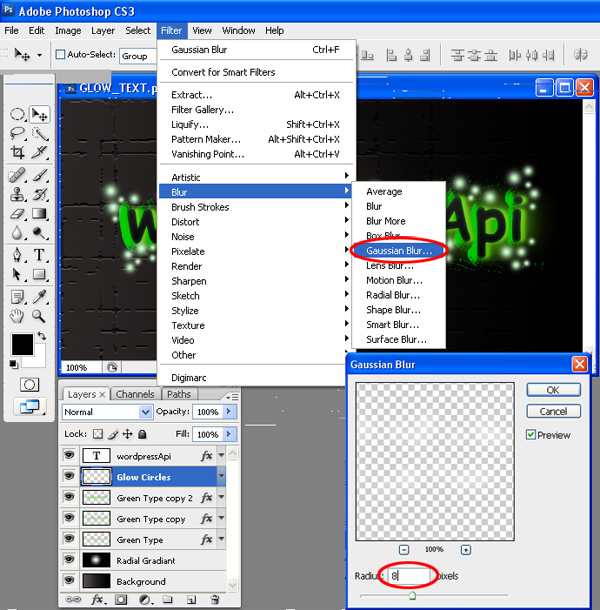Toggle Lock transparent pixels
The width and height of the screenshot is (600, 610).
coord(98,434)
